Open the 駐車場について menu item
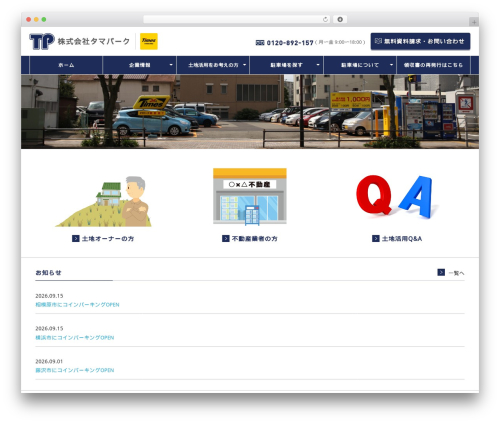500x423 pixels. coord(360,65)
